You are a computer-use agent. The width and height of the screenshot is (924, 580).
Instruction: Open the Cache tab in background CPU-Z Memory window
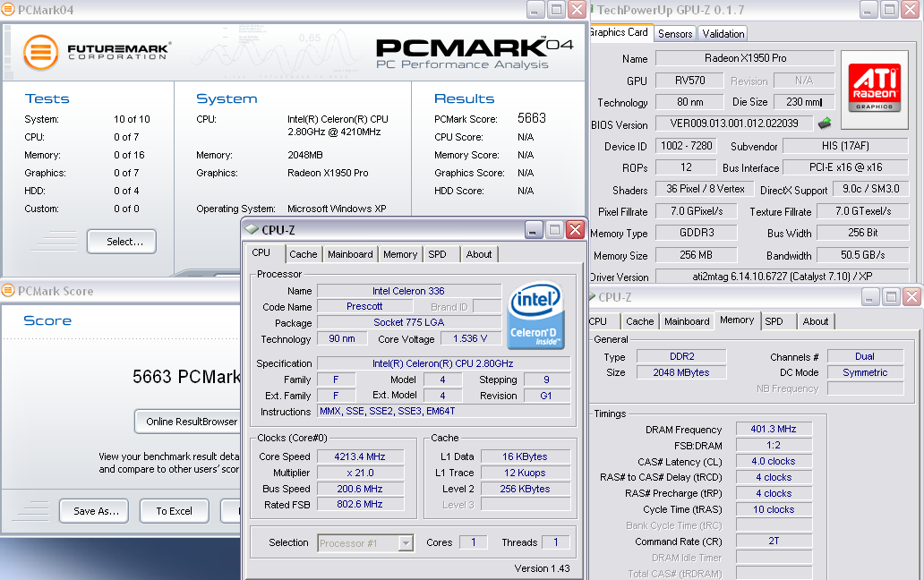[640, 321]
